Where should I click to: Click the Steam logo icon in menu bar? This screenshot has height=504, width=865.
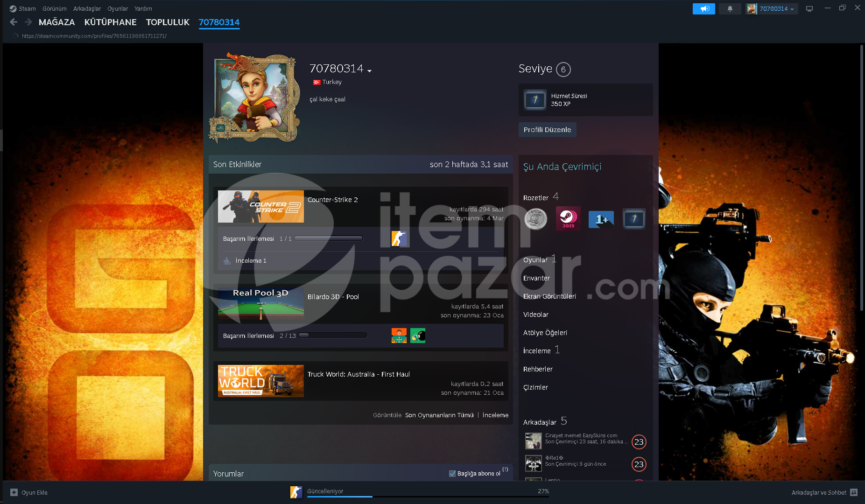[13, 8]
